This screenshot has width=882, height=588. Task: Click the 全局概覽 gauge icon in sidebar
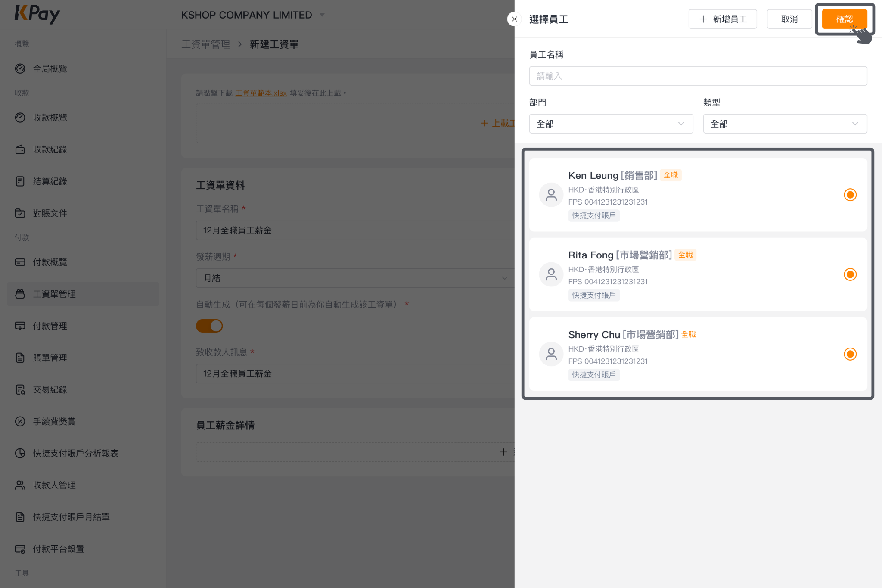[x=20, y=69]
